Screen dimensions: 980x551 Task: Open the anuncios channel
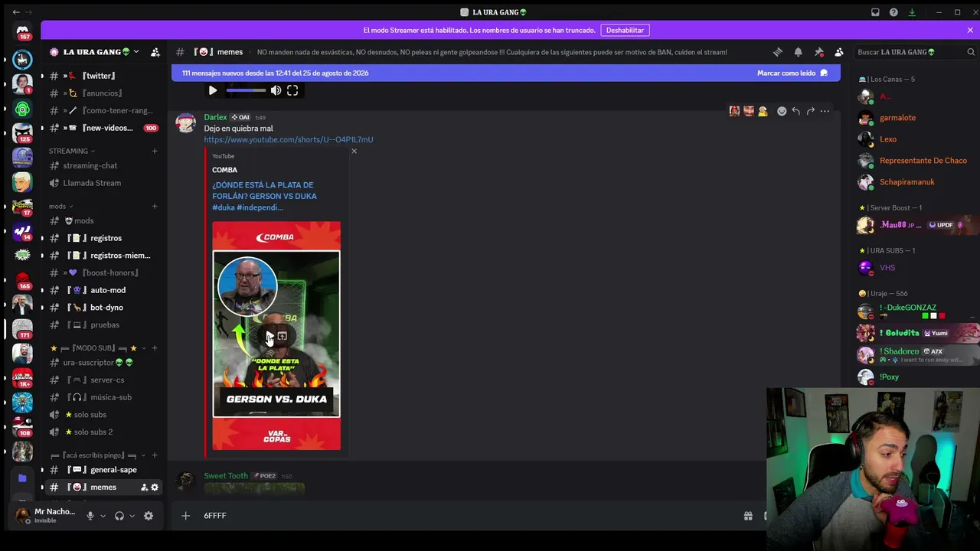click(x=103, y=93)
